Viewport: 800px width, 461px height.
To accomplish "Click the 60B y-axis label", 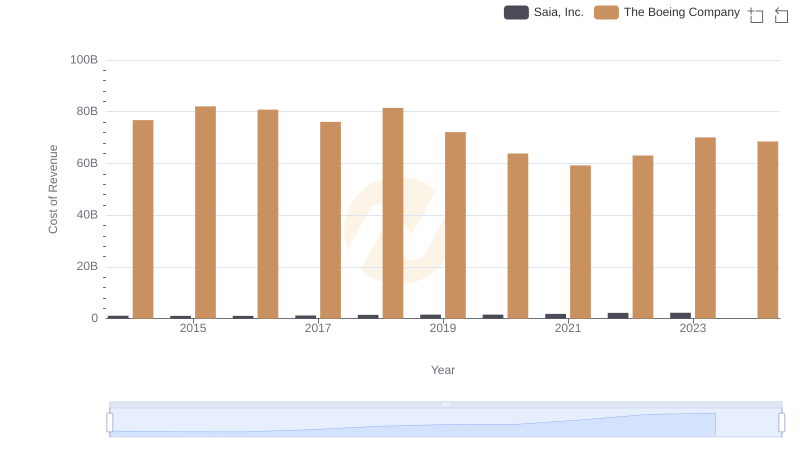I will [87, 163].
